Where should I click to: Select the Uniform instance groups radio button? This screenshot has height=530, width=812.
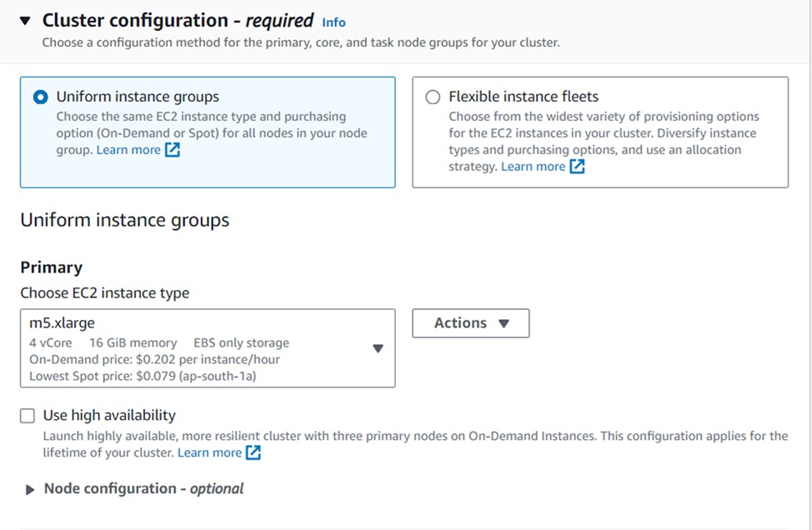pos(40,97)
